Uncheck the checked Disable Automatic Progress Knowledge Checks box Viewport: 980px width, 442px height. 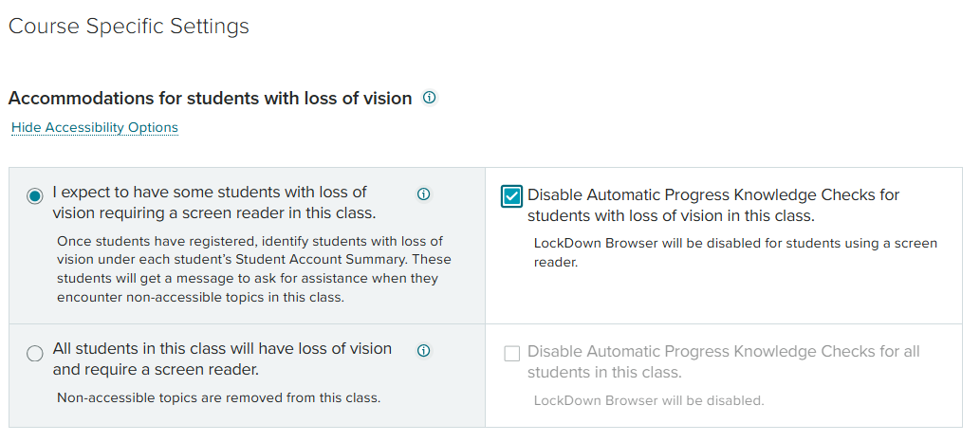click(x=511, y=196)
